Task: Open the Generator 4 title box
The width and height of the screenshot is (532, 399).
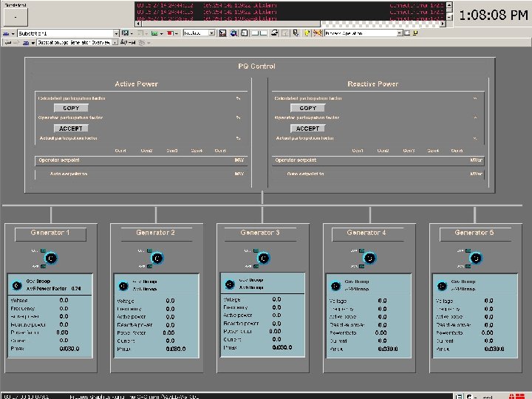Action: click(x=367, y=234)
